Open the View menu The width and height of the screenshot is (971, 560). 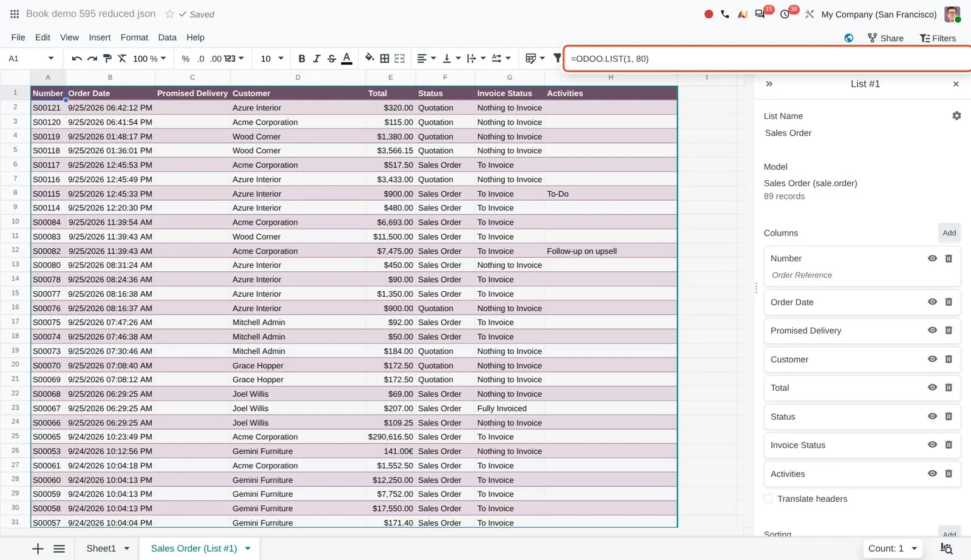(x=69, y=37)
